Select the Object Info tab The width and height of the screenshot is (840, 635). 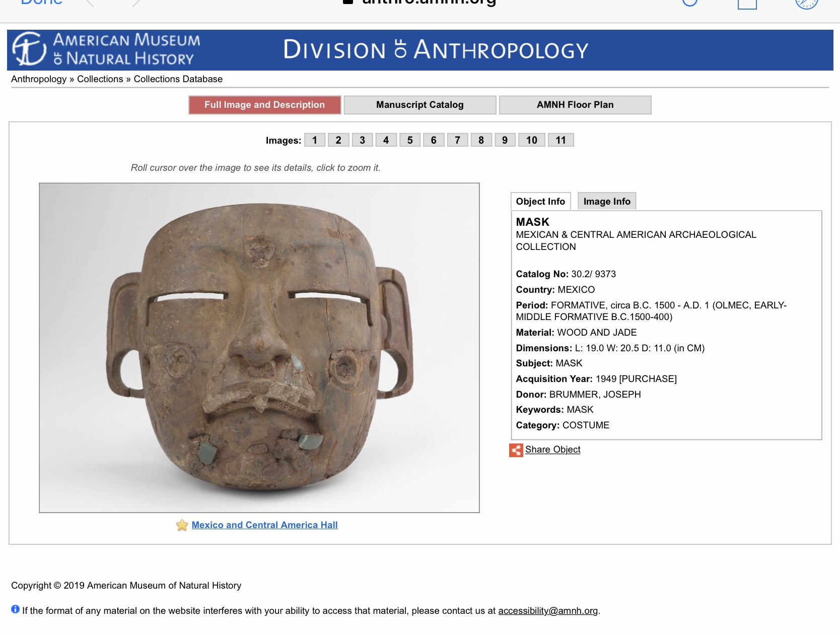540,202
